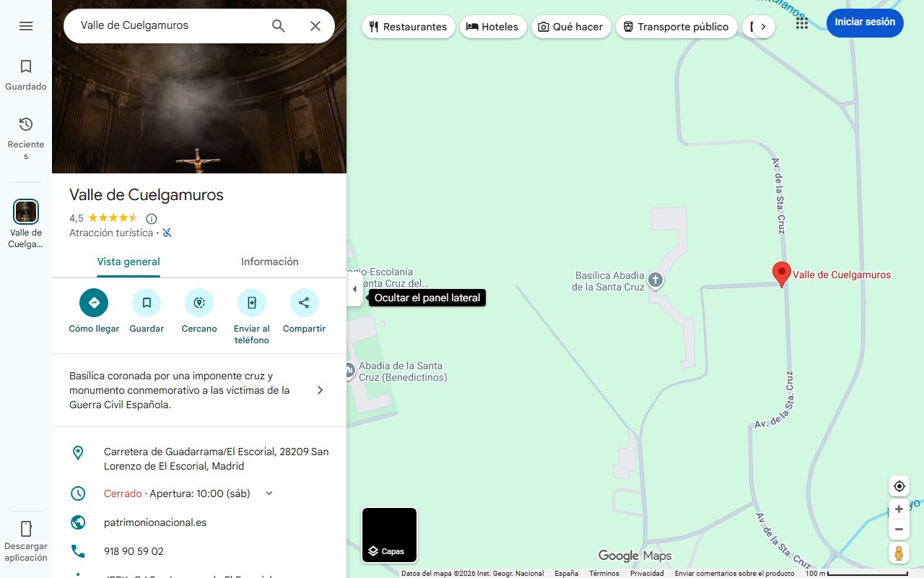
Task: Click Enviar al teléfono icon
Action: [251, 303]
